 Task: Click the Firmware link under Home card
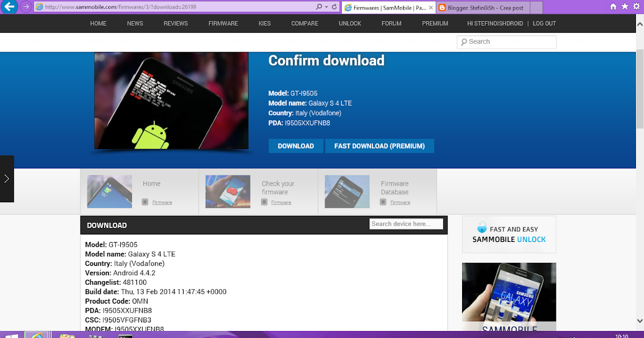tap(162, 202)
